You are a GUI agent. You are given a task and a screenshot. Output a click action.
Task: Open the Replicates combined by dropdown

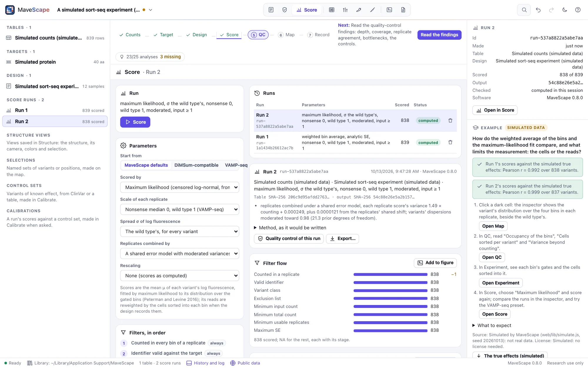tap(180, 253)
